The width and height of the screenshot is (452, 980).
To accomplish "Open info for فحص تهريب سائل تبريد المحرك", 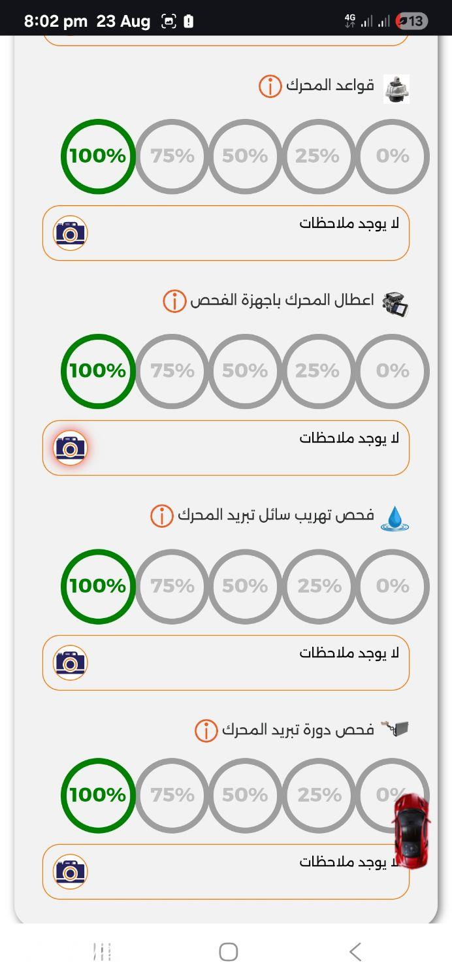I will point(162,516).
